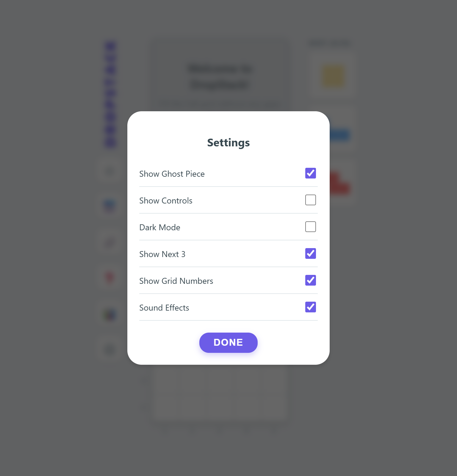
Task: Mute sound via Sound Effects checkbox
Action: tap(311, 307)
